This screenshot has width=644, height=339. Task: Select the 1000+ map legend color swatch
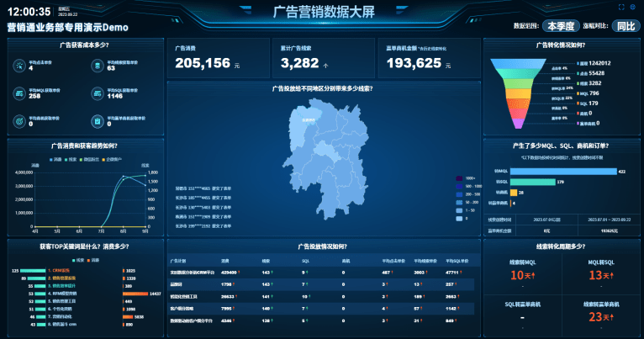point(457,178)
